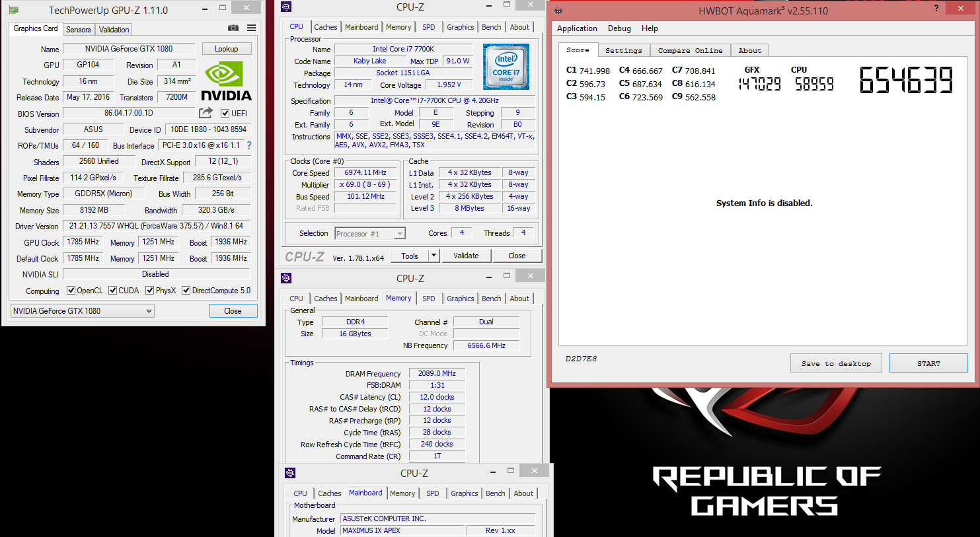Click the Driver Version field
The height and width of the screenshot is (537, 980).
[157, 226]
